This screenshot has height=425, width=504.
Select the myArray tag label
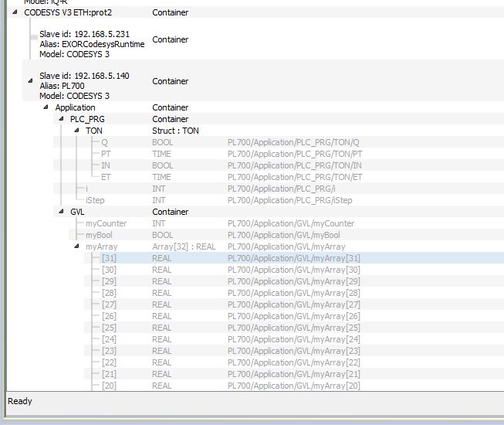pyautogui.click(x=102, y=246)
